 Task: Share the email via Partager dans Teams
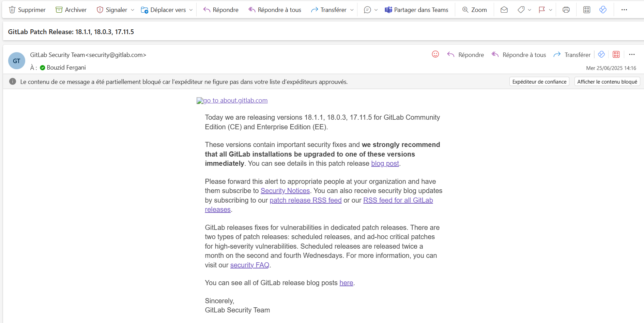416,10
